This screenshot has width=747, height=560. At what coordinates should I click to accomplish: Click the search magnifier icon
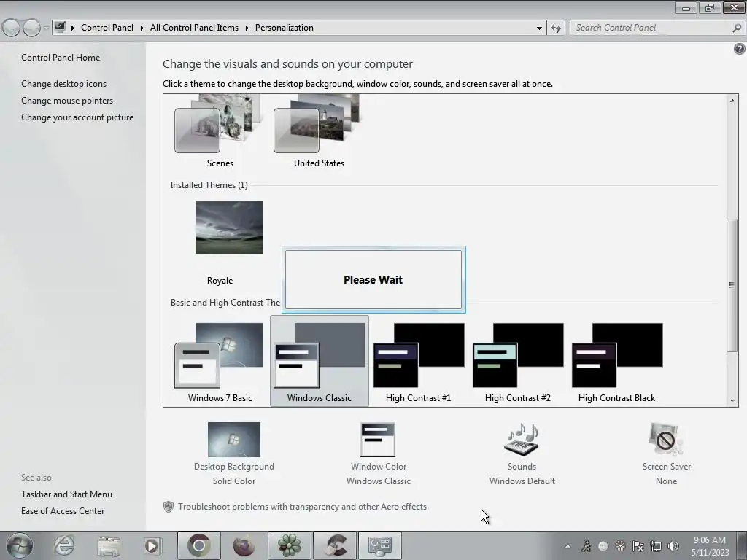[x=737, y=28]
